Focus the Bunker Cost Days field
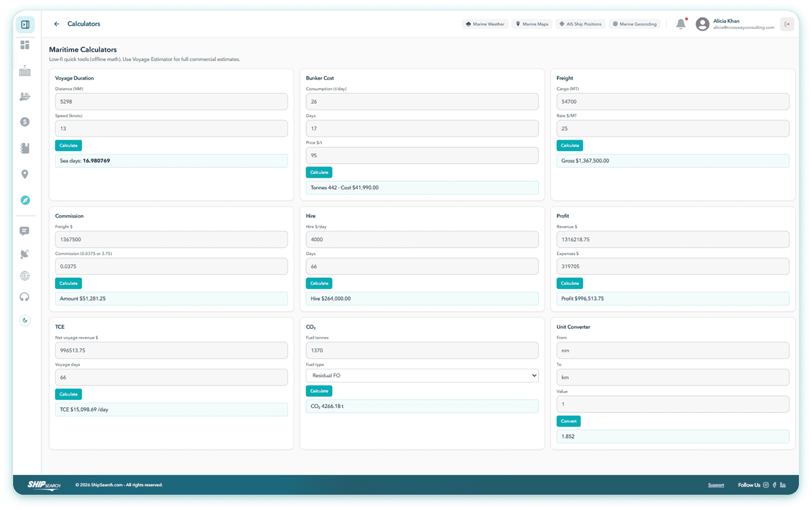The width and height of the screenshot is (812, 510). tap(422, 129)
